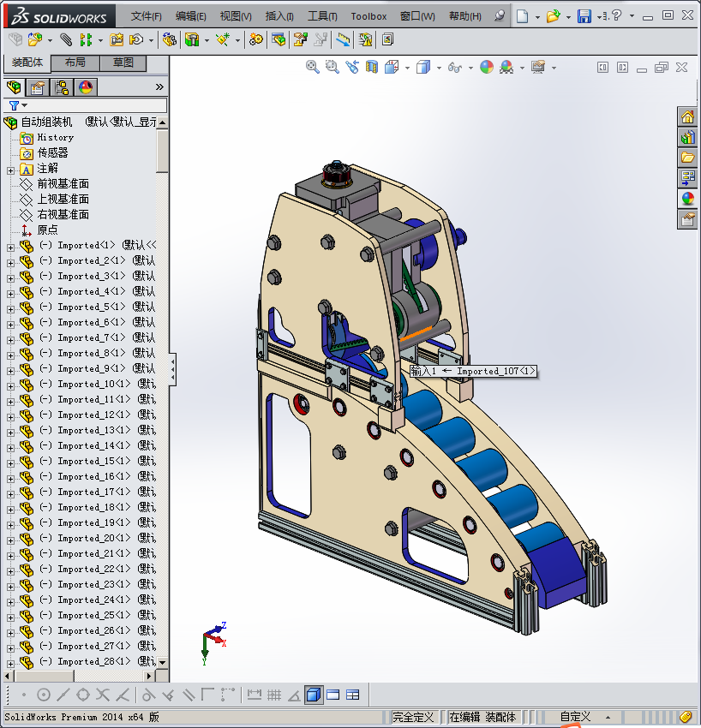Screen dimensions: 701x728
Task: Click the Zoom to Area icon
Action: pos(333,68)
